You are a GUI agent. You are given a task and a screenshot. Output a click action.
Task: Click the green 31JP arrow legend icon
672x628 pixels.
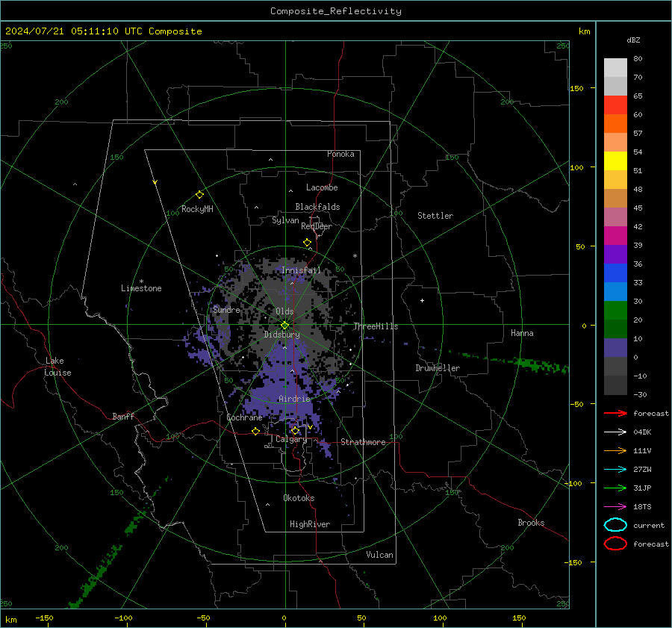(x=615, y=488)
